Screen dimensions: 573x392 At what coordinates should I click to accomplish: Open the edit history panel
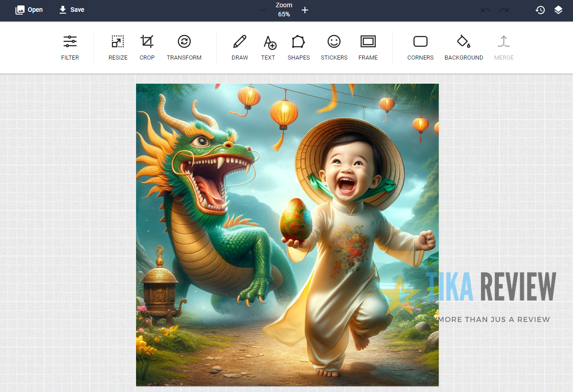click(x=540, y=10)
